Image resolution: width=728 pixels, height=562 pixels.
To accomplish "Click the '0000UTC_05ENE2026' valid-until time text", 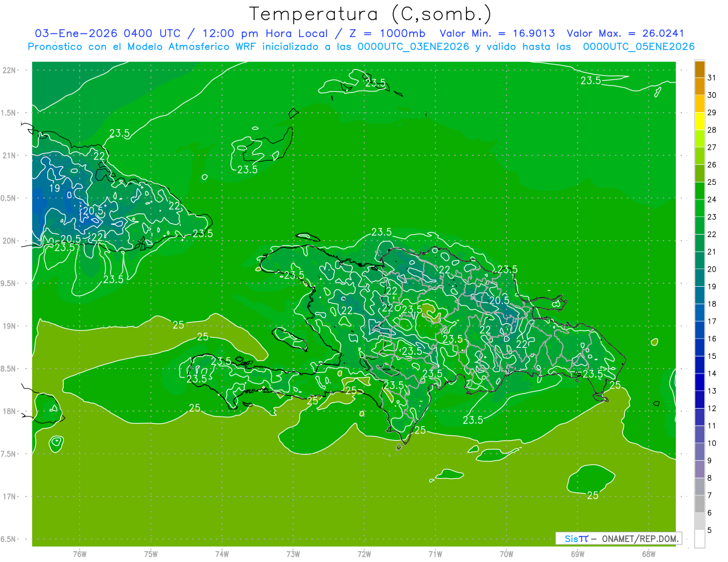I will pos(638,47).
